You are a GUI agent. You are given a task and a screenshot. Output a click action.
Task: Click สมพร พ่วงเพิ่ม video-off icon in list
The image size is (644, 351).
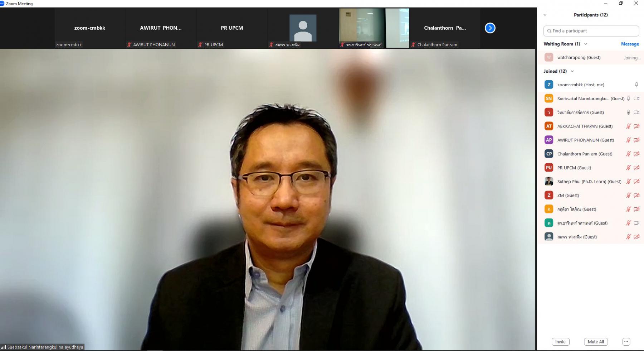tap(636, 237)
